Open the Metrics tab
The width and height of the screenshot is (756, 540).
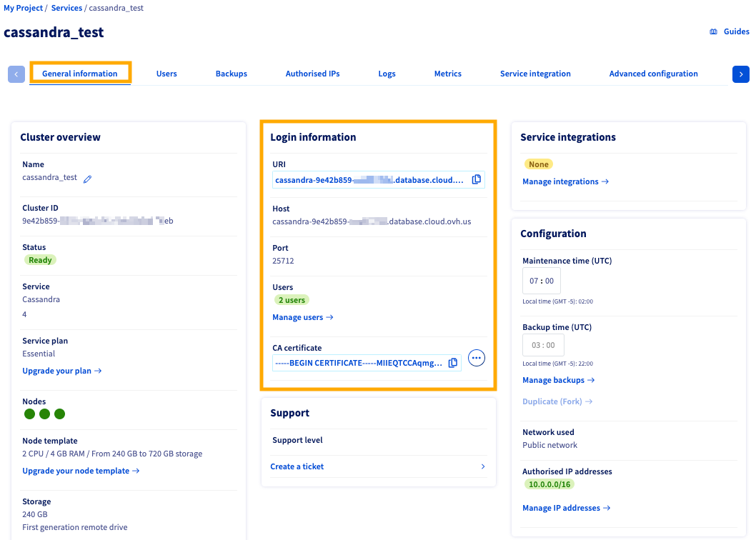click(x=448, y=73)
